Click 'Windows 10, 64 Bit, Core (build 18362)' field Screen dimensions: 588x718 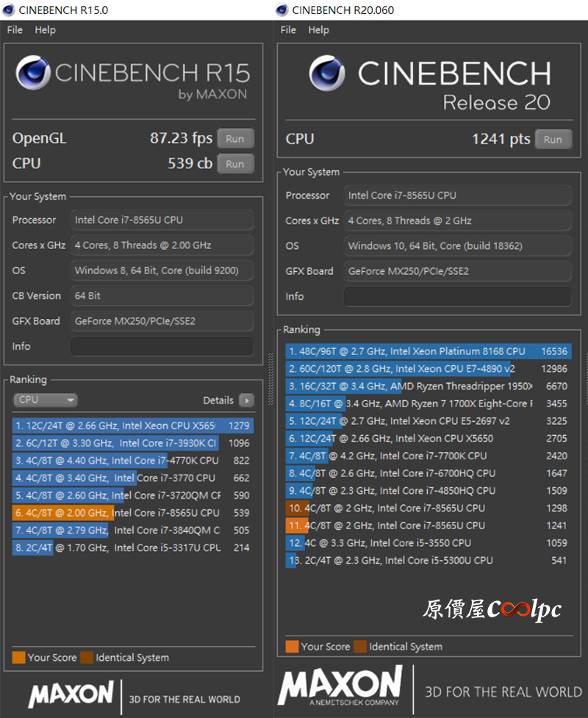point(457,246)
